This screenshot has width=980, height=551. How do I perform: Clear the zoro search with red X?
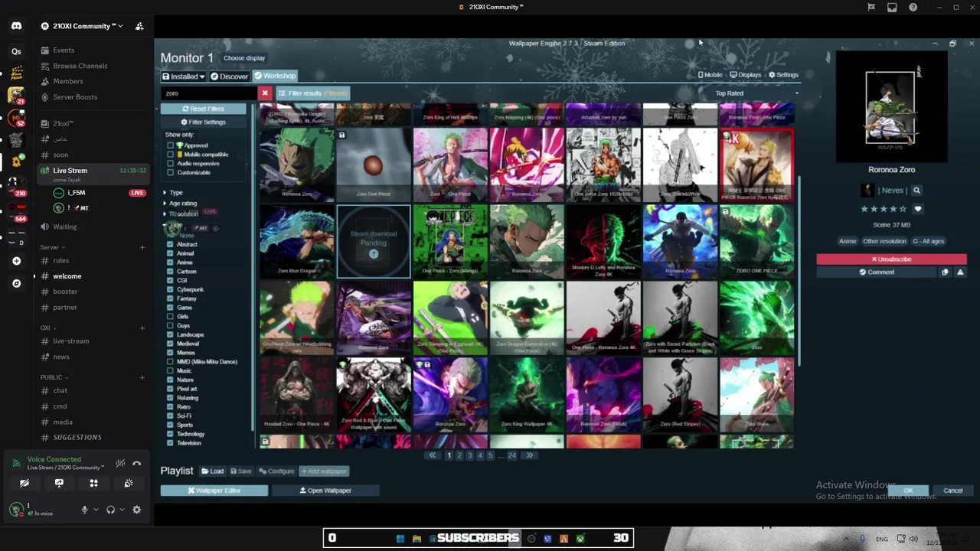coord(265,93)
